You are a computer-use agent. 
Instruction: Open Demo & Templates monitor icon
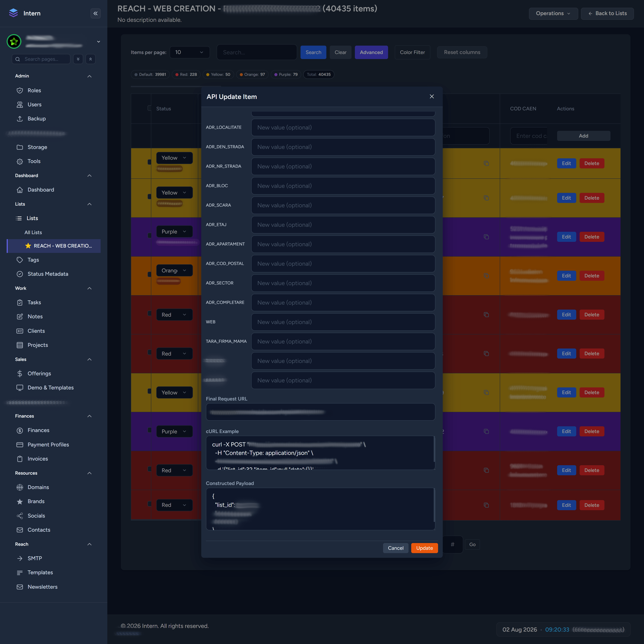pos(20,387)
